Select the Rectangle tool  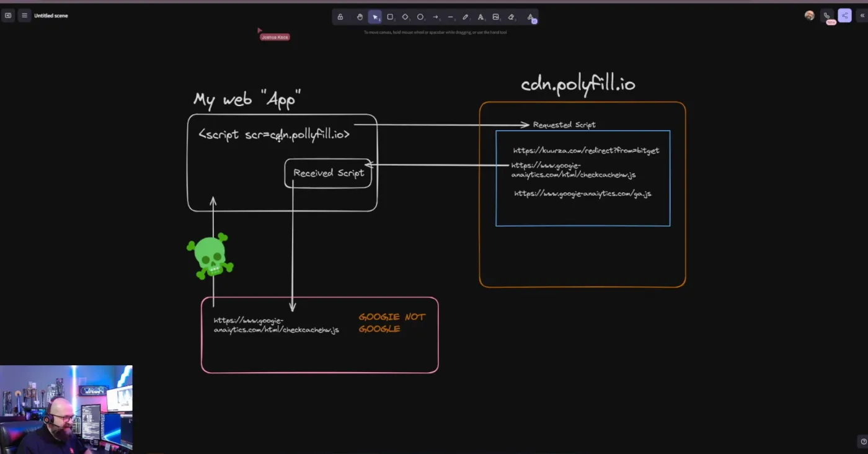[x=390, y=17]
